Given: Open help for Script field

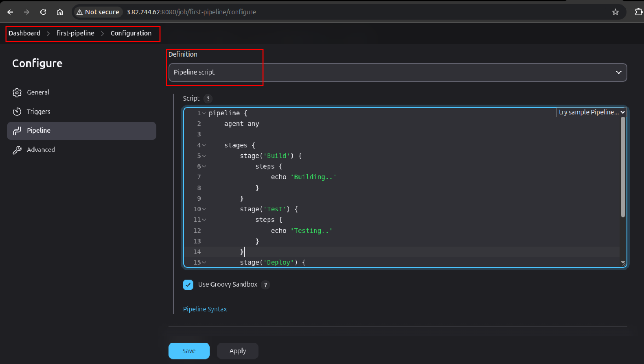Looking at the screenshot, I should pos(208,99).
